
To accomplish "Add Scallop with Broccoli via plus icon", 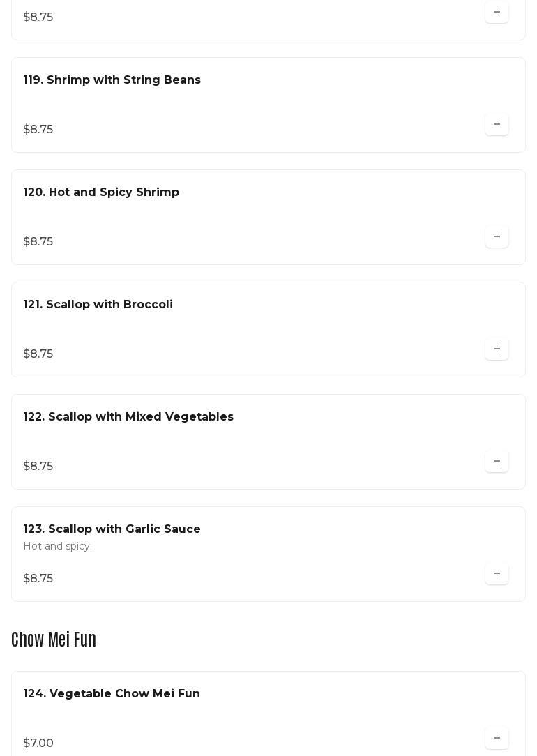I will tap(497, 349).
